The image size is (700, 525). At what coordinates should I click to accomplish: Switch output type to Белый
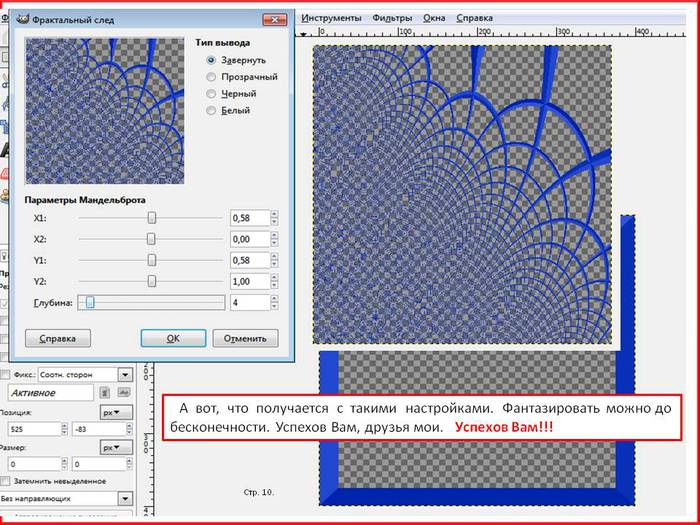(211, 110)
